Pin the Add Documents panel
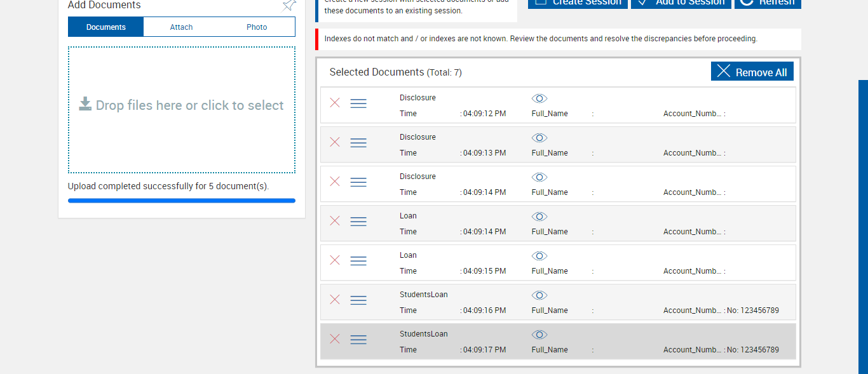The image size is (868, 374). point(289,5)
